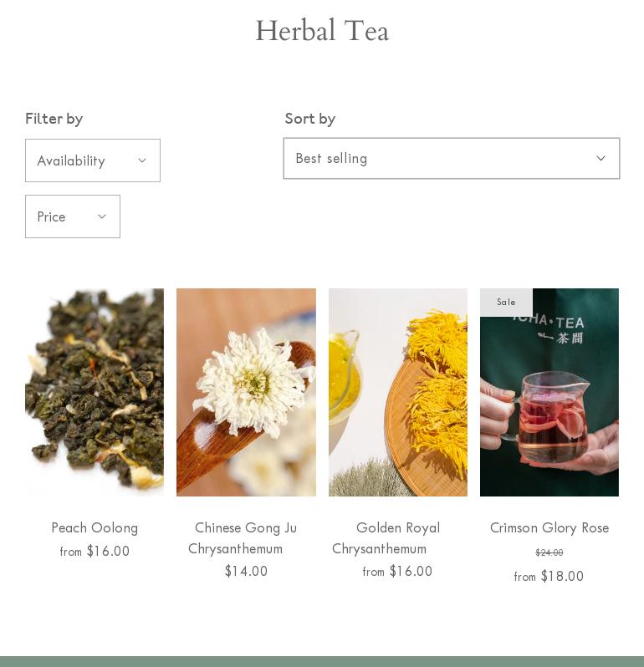
Task: Click the Sort by label
Action: pyautogui.click(x=310, y=118)
